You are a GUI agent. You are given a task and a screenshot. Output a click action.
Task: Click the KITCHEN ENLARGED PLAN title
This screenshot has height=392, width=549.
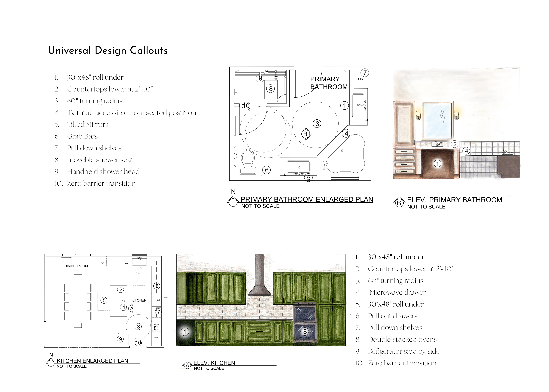point(92,361)
